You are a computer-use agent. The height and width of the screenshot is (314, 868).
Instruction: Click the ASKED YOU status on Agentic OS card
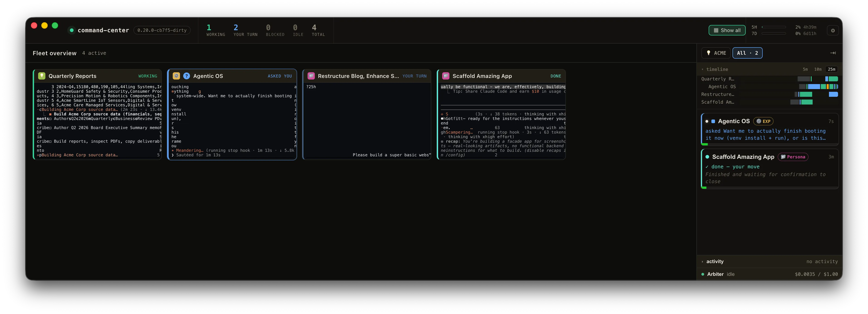click(x=280, y=76)
